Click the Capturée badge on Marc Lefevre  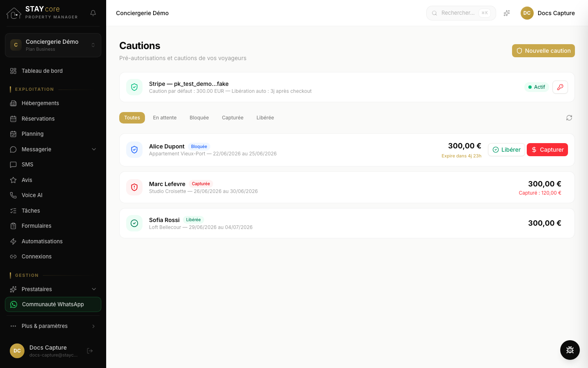(201, 184)
